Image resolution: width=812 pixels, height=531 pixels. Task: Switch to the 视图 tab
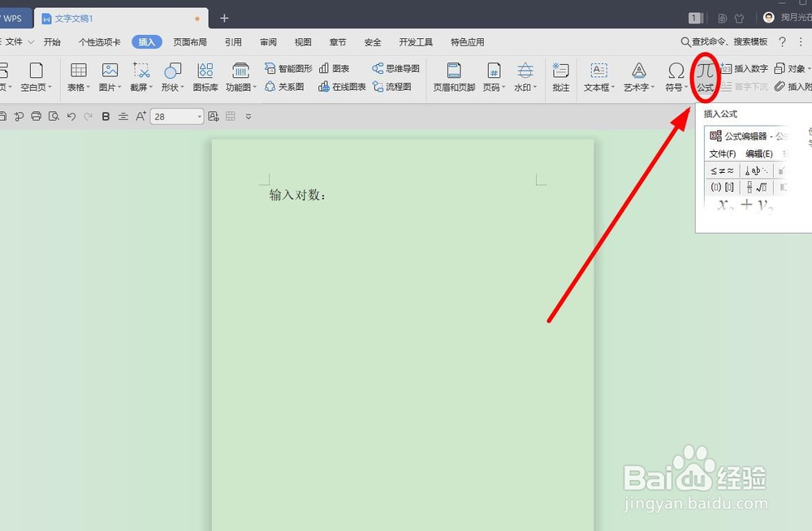(303, 42)
